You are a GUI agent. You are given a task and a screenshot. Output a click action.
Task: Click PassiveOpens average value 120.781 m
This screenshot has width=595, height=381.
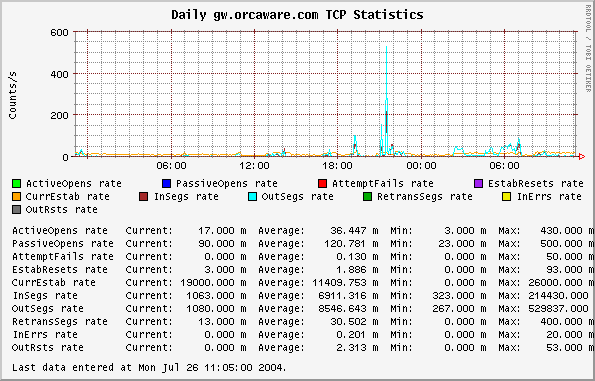point(351,244)
